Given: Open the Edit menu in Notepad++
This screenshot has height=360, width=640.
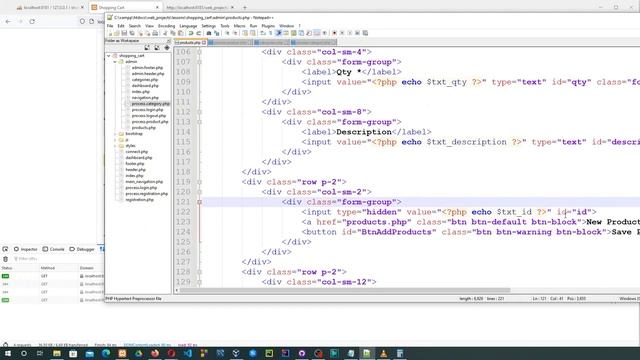Looking at the screenshot, I should click(121, 26).
